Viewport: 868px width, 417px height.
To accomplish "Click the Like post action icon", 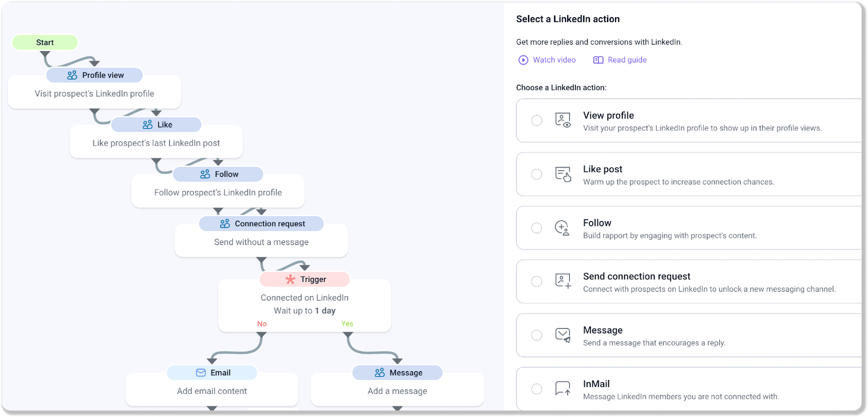I will pos(562,174).
